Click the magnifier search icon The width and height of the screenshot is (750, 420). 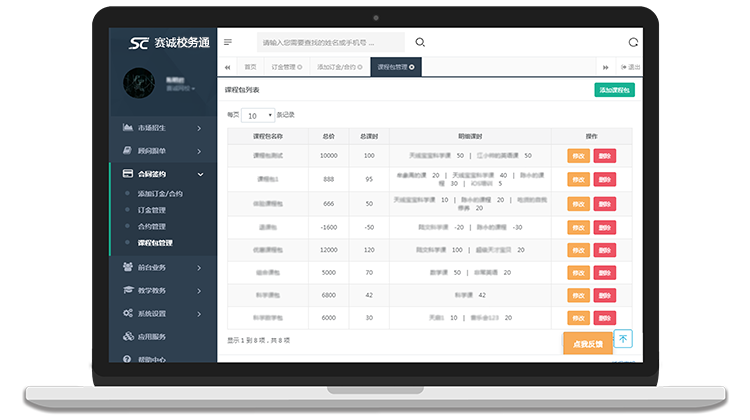point(420,42)
